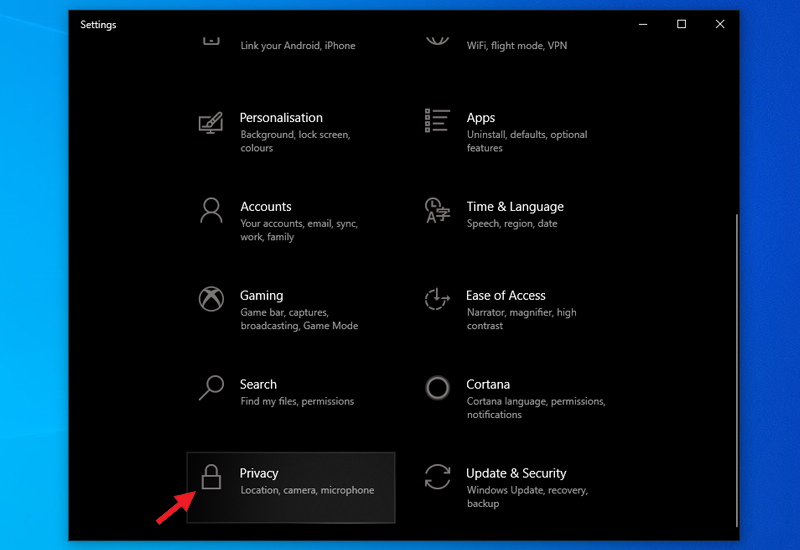Viewport: 800px width, 550px height.
Task: Open the Time & Language clock icon
Action: (x=437, y=211)
